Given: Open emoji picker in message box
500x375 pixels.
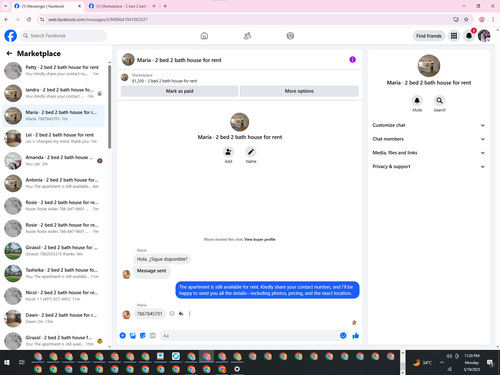Looking at the screenshot, I should click(343, 336).
